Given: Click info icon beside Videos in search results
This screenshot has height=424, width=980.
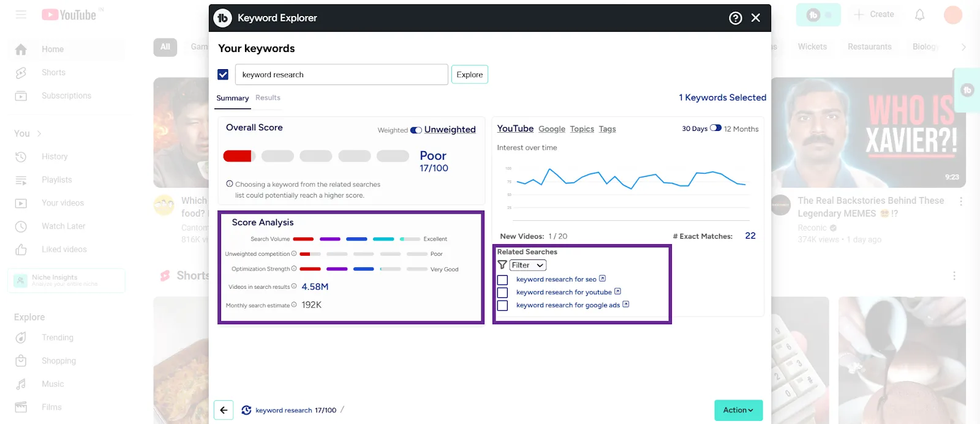Looking at the screenshot, I should (x=294, y=286).
